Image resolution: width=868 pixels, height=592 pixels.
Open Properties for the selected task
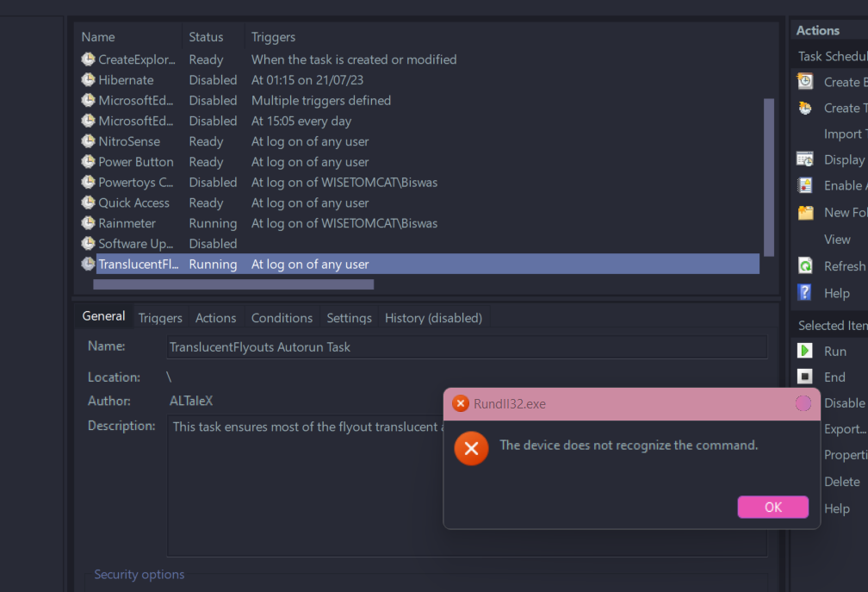click(846, 454)
